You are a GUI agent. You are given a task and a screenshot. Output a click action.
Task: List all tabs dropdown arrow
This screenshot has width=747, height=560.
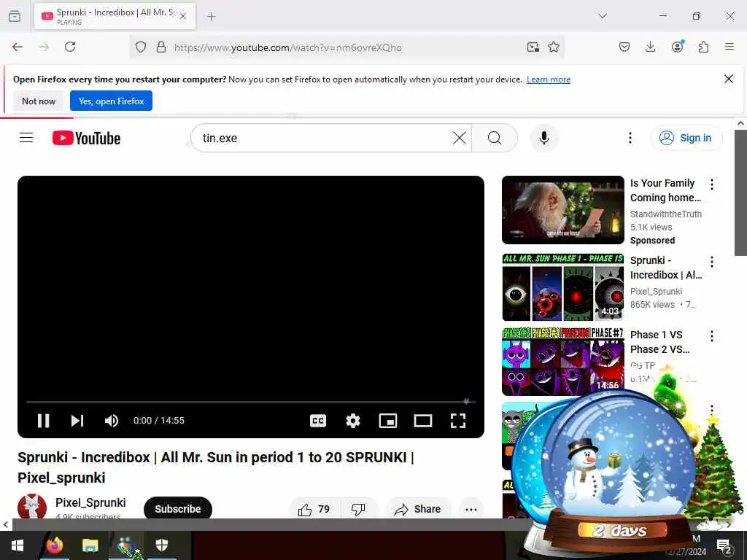coord(603,16)
